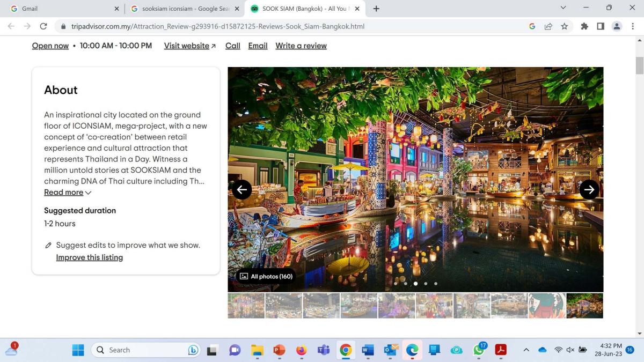Viewport: 644px width, 362px height.
Task: Click the Open now hours link
Action: (50, 46)
